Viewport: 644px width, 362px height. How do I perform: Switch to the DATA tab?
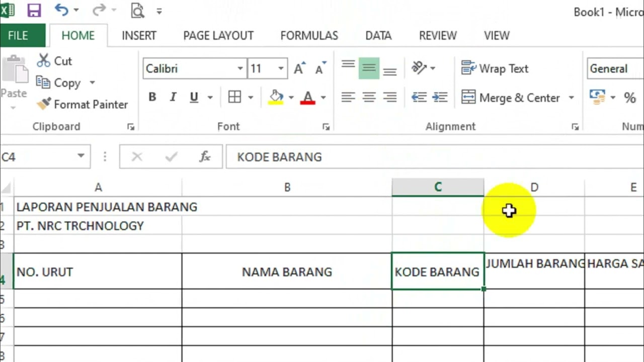[x=378, y=36]
